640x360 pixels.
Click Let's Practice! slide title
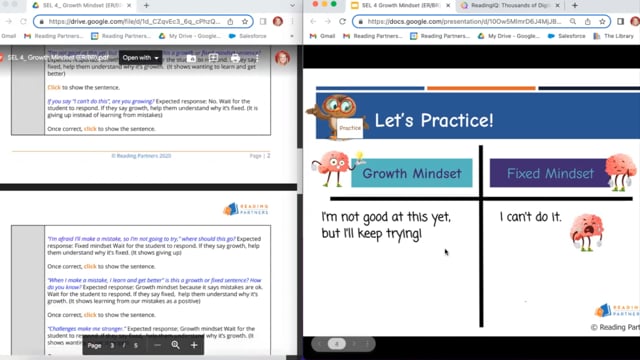(434, 120)
